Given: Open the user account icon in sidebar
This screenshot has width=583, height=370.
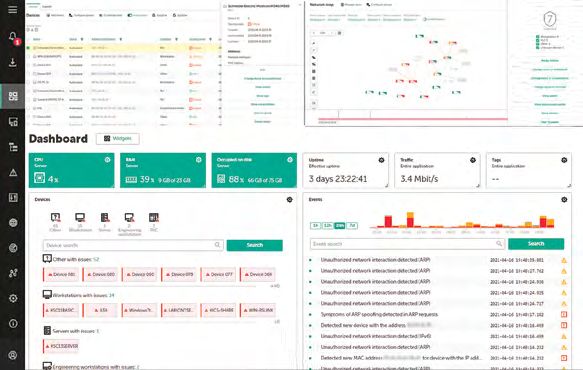Looking at the screenshot, I should click(13, 355).
